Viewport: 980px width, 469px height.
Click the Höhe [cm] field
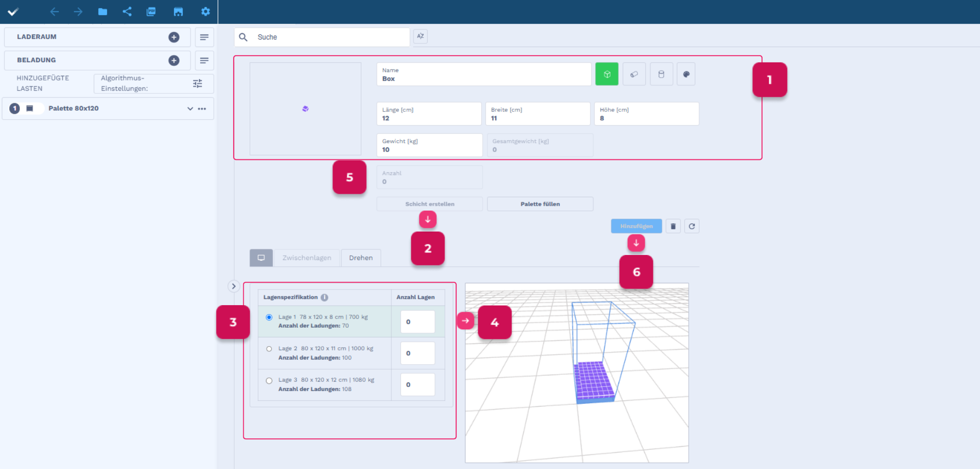(647, 114)
